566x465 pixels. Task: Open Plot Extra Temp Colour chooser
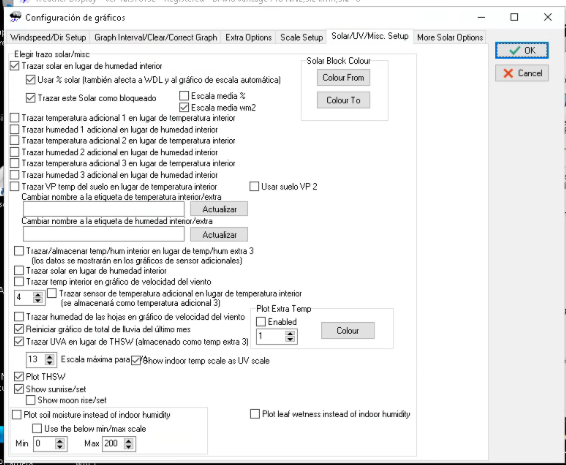coord(348,331)
